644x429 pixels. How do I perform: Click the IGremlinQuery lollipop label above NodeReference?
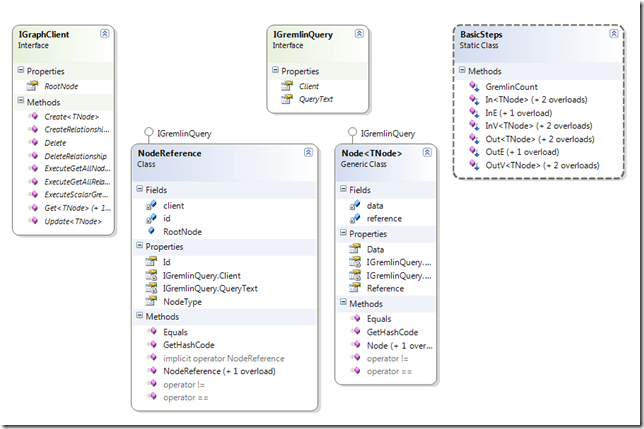tap(184, 133)
